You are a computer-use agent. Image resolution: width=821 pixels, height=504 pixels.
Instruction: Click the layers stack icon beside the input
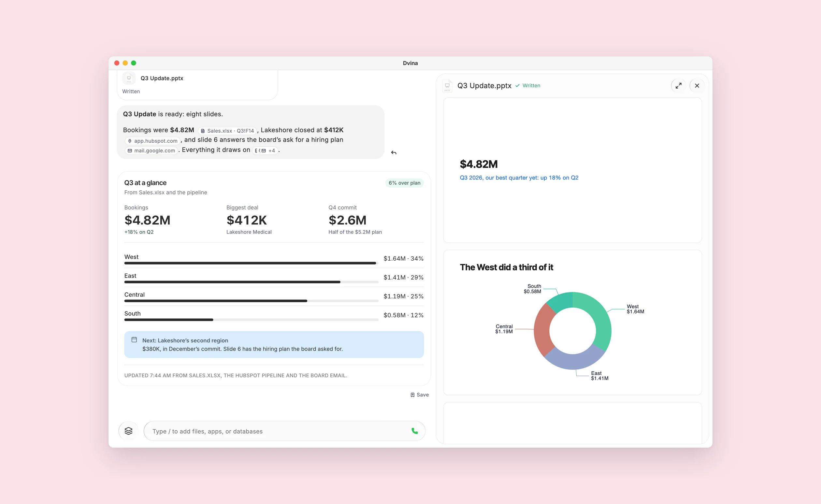click(x=128, y=431)
